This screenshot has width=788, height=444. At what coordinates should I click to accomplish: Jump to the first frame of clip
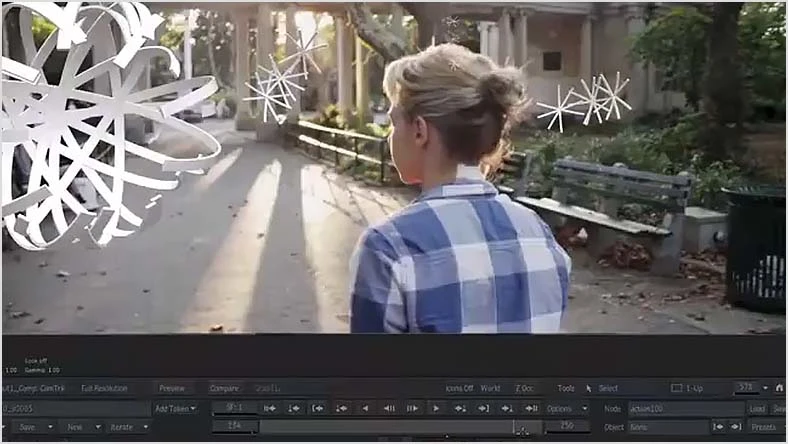pyautogui.click(x=270, y=409)
